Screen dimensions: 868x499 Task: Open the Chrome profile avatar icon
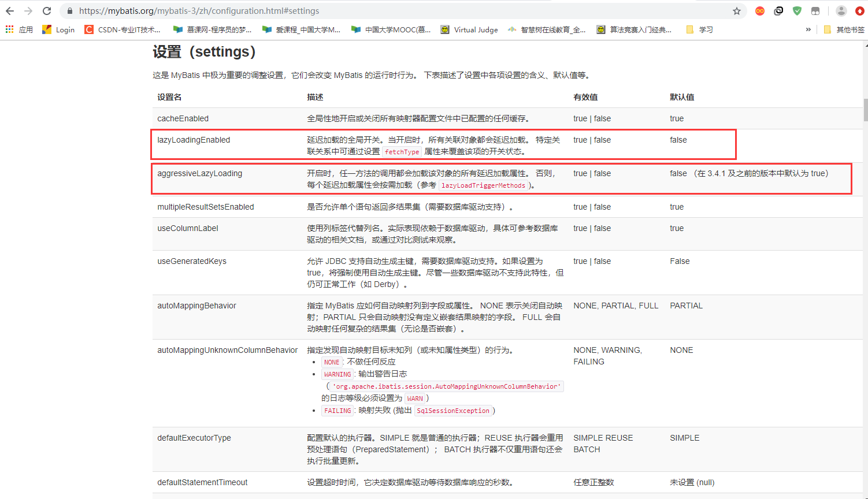841,10
